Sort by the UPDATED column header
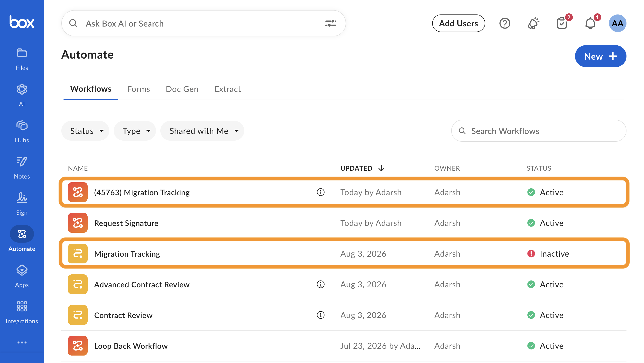 click(x=362, y=168)
